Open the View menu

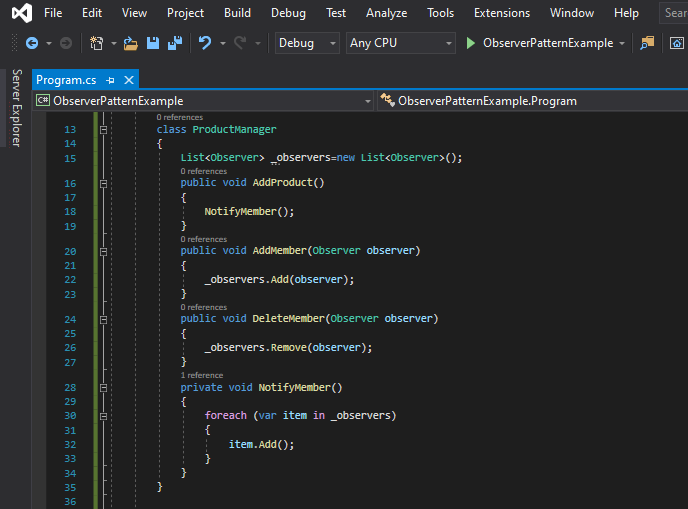(x=134, y=13)
